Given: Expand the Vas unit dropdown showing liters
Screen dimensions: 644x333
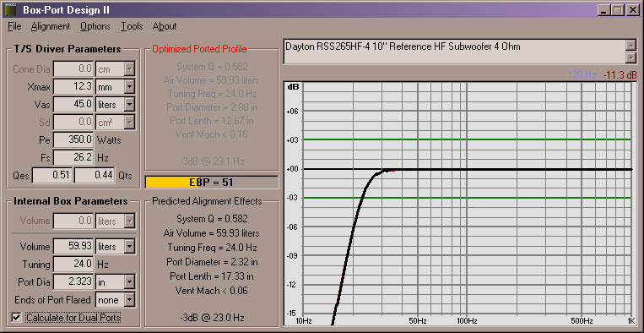Looking at the screenshot, I should pos(129,105).
